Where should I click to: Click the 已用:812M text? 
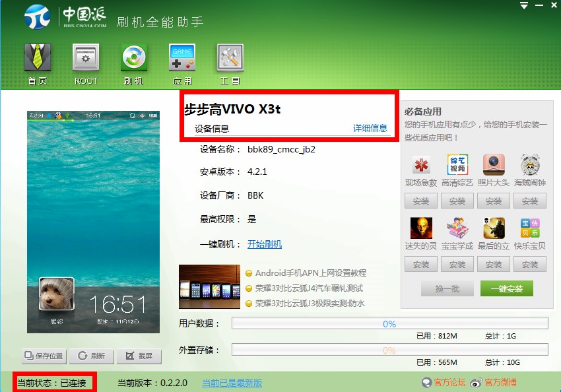437,336
